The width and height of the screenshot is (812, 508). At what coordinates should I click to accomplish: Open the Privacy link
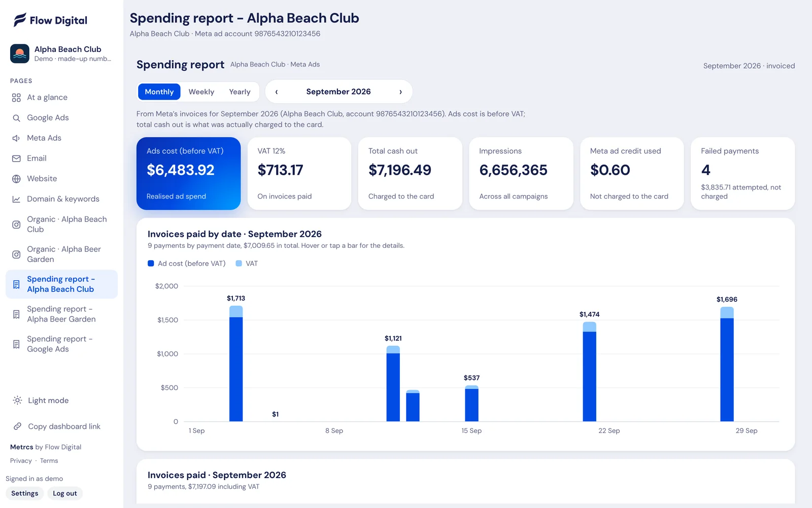tap(21, 461)
